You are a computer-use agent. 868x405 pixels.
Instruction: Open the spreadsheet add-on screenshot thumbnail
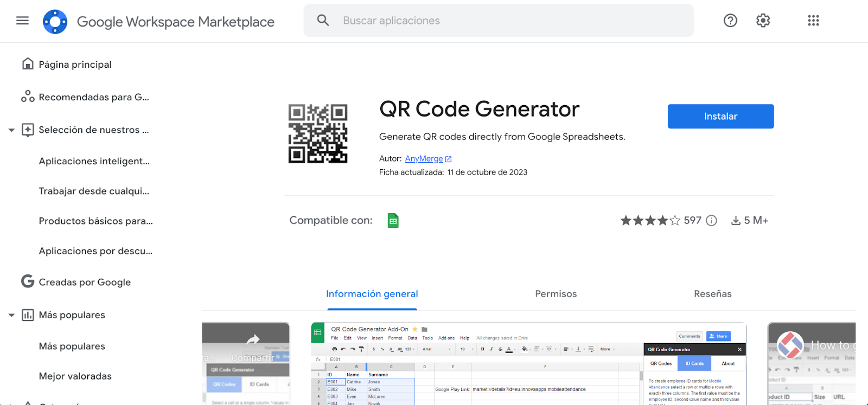click(528, 364)
